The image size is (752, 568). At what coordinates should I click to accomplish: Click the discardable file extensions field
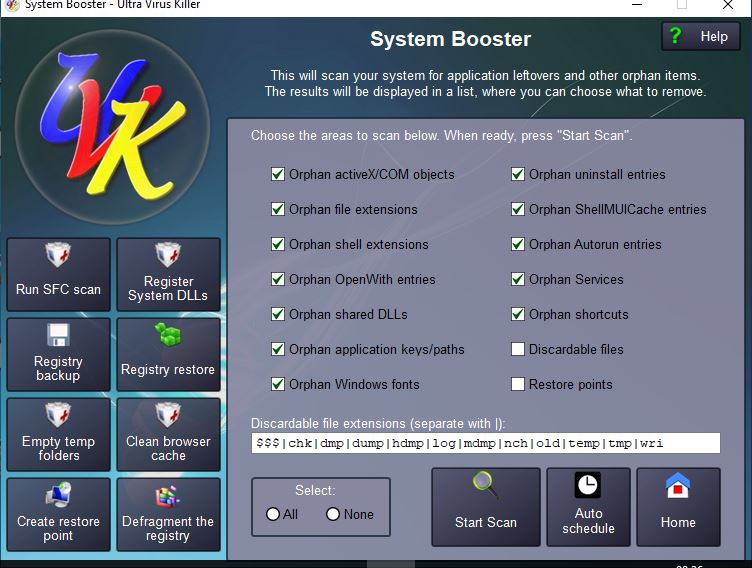pyautogui.click(x=485, y=443)
